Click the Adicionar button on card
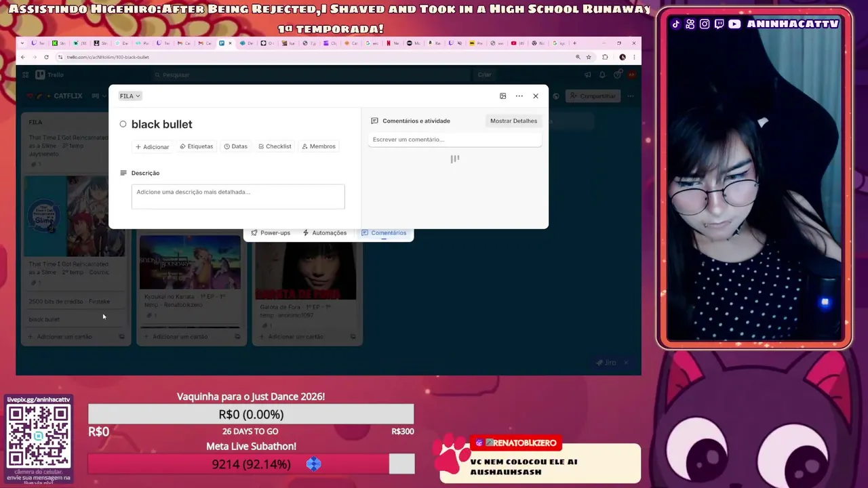The width and height of the screenshot is (868, 488). [x=152, y=146]
